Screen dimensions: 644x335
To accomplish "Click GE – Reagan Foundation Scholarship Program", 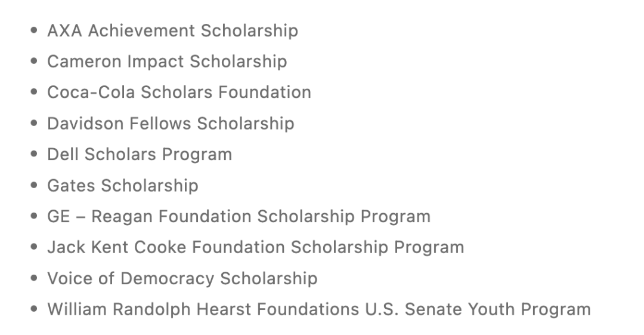I will click(239, 217).
